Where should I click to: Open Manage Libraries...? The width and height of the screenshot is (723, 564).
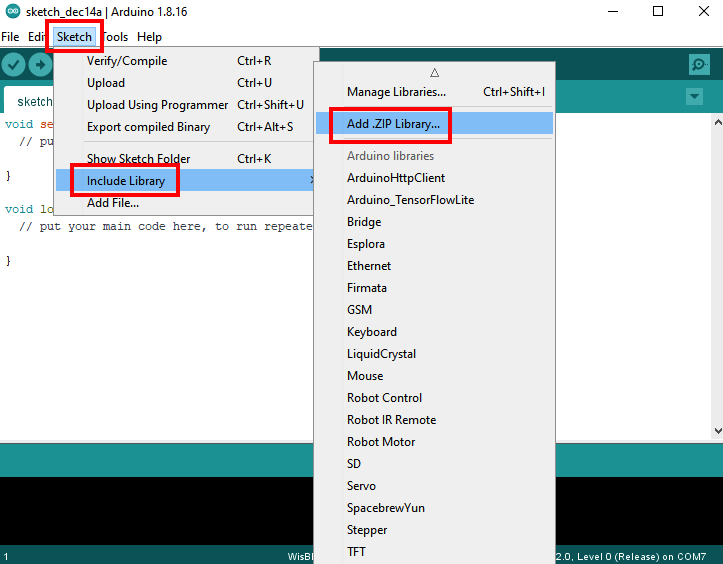pyautogui.click(x=434, y=92)
